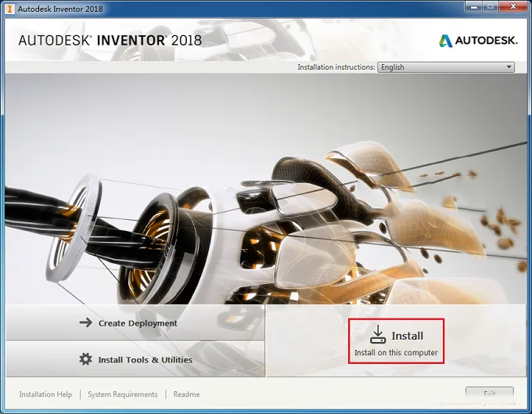
Task: Click the Autodesk logo at top right
Action: click(478, 41)
